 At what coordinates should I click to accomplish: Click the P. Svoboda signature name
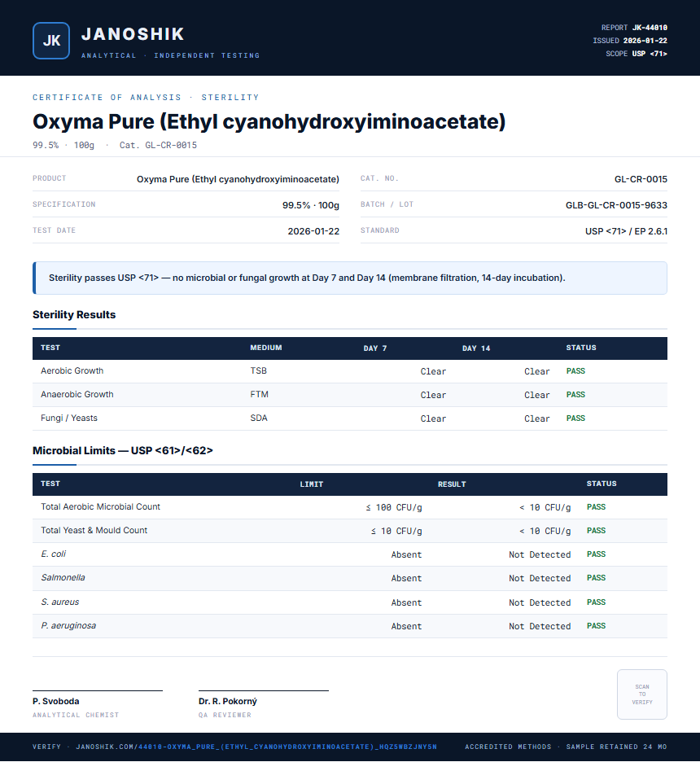point(56,701)
